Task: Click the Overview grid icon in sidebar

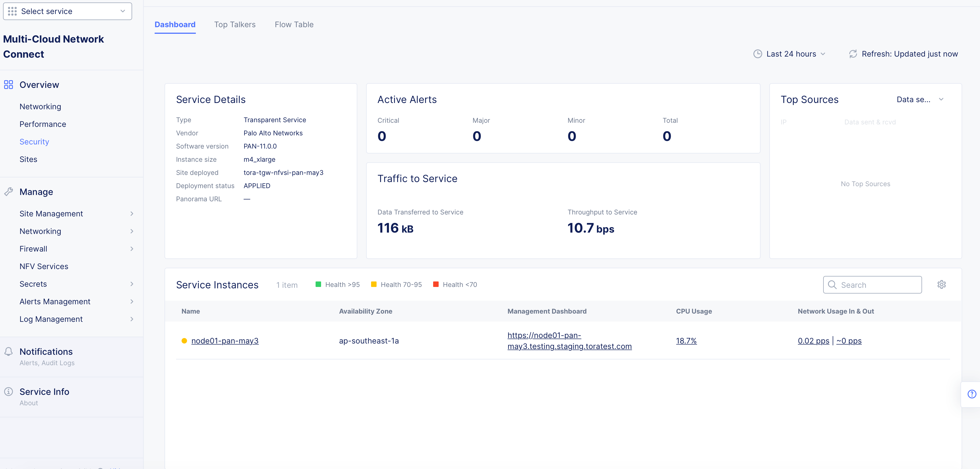Action: (8, 85)
